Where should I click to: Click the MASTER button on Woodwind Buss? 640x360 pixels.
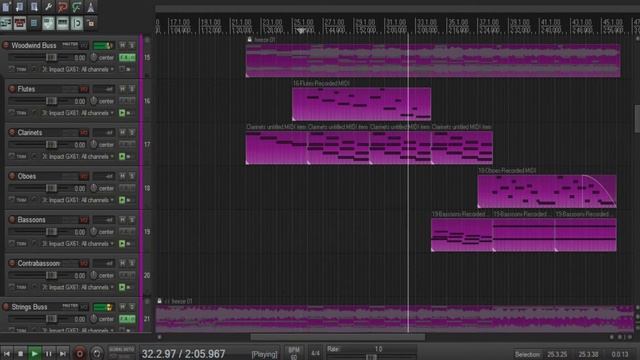click(70, 44)
